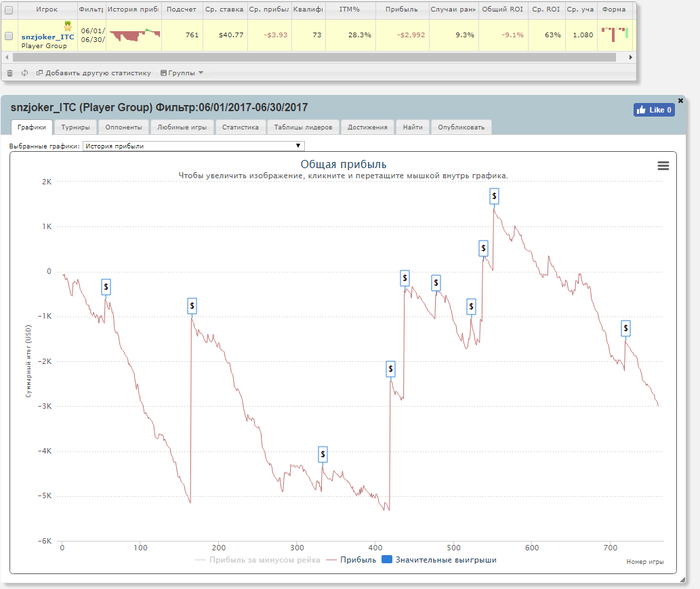Click the $ marker near game 165
700x589 pixels.
click(192, 306)
